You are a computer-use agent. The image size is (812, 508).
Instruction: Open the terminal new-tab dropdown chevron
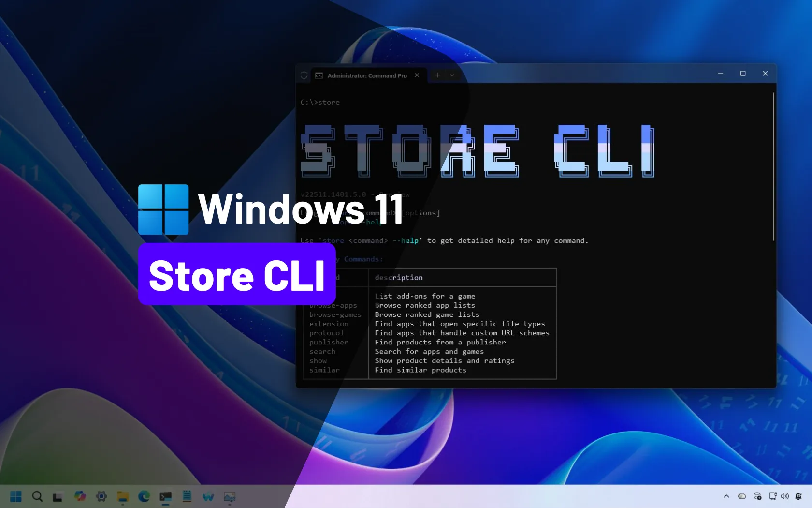pyautogui.click(x=452, y=75)
